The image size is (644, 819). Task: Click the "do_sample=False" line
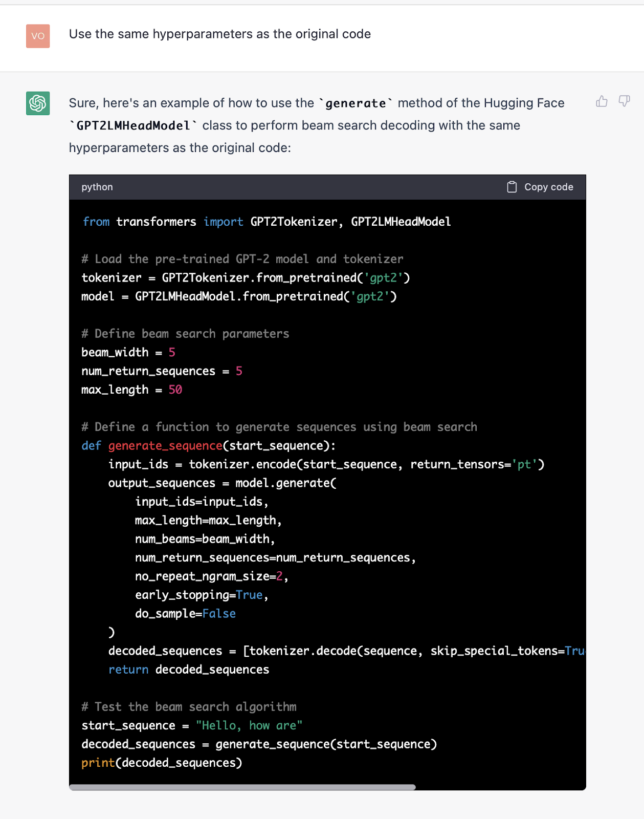point(185,614)
